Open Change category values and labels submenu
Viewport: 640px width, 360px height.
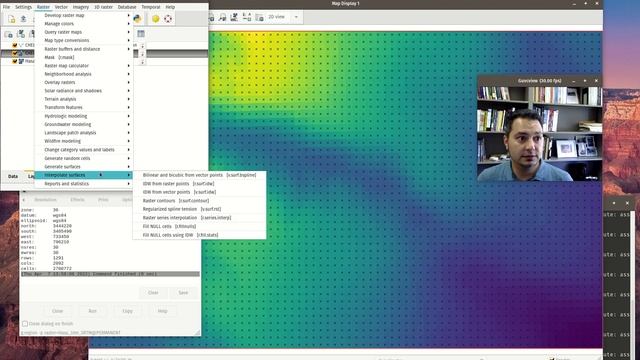pos(84,150)
